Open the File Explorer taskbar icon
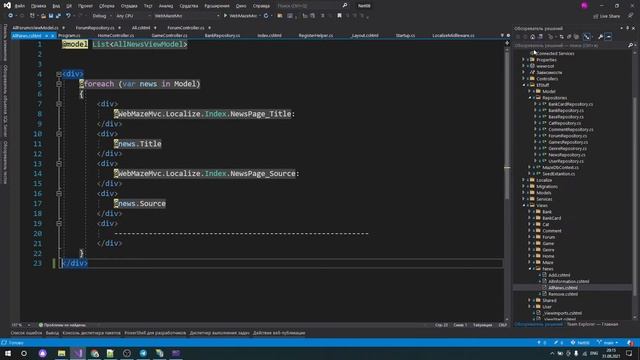 (x=61, y=353)
